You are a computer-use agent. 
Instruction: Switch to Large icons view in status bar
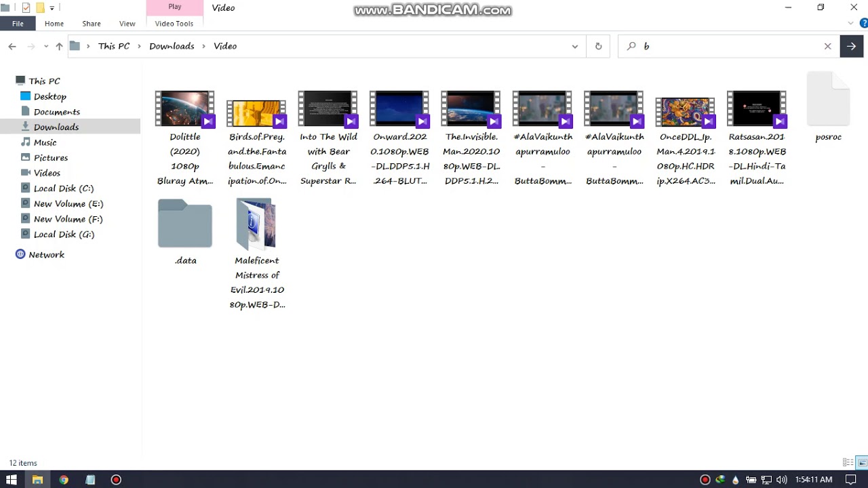pyautogui.click(x=863, y=463)
